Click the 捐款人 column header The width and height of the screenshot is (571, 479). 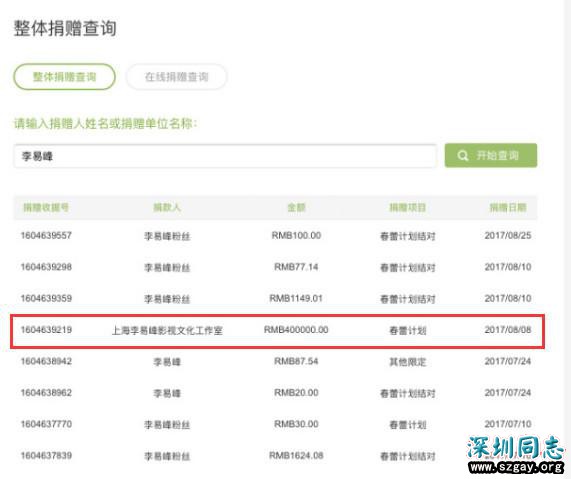[167, 208]
